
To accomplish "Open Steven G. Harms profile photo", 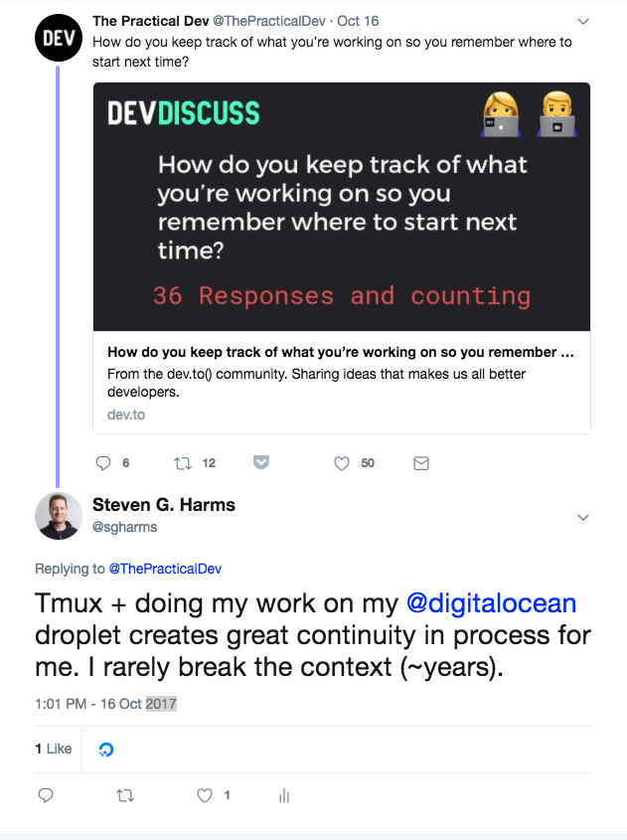I will [x=59, y=516].
